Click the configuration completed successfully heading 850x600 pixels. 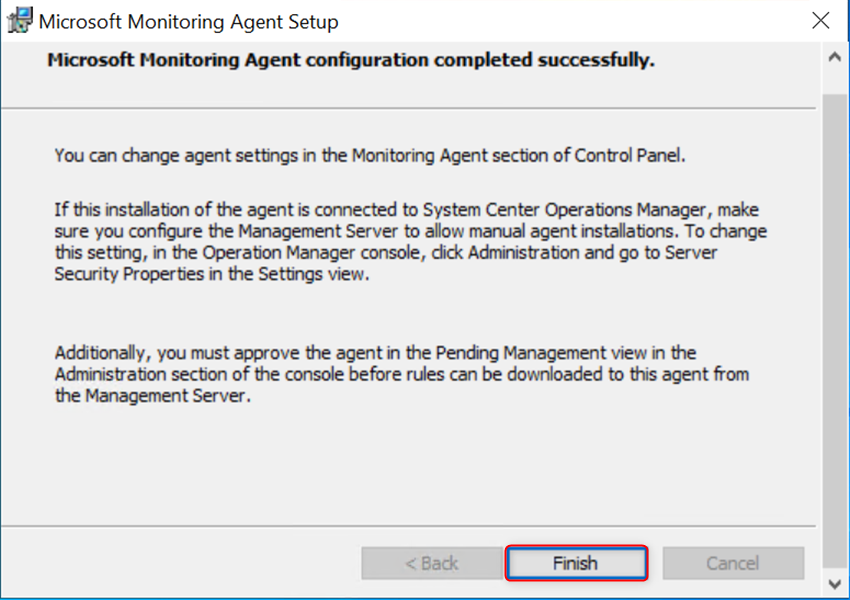coord(352,61)
